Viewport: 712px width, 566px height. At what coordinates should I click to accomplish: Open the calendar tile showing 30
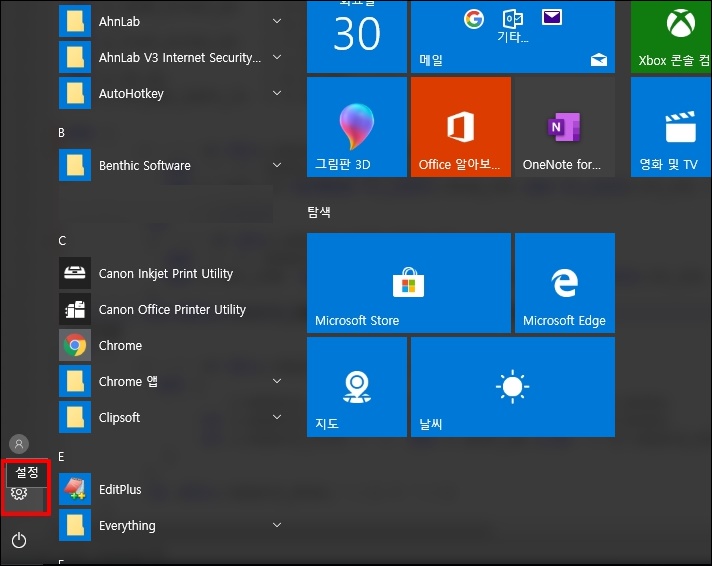pos(357,36)
